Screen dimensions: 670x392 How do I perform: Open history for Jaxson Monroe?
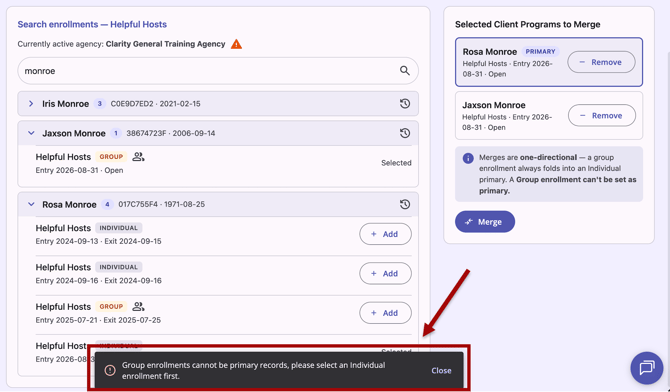[405, 133]
